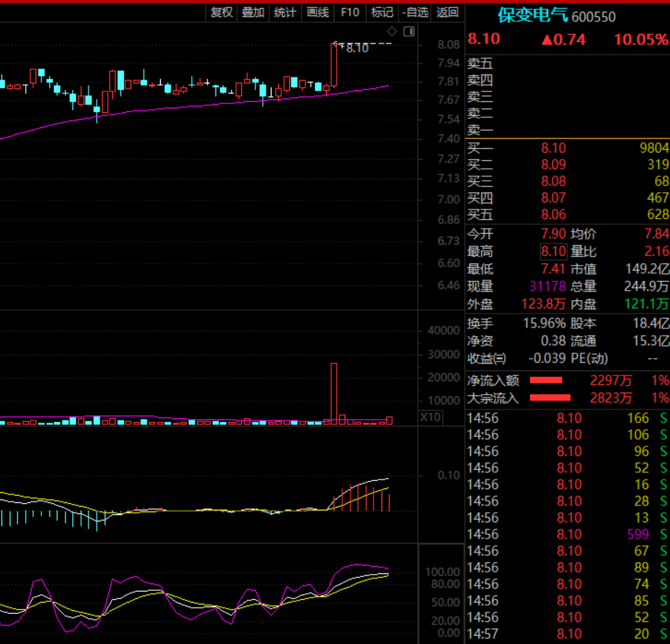Click the 6.46 price axis label
This screenshot has width=670, height=644.
coord(448,285)
